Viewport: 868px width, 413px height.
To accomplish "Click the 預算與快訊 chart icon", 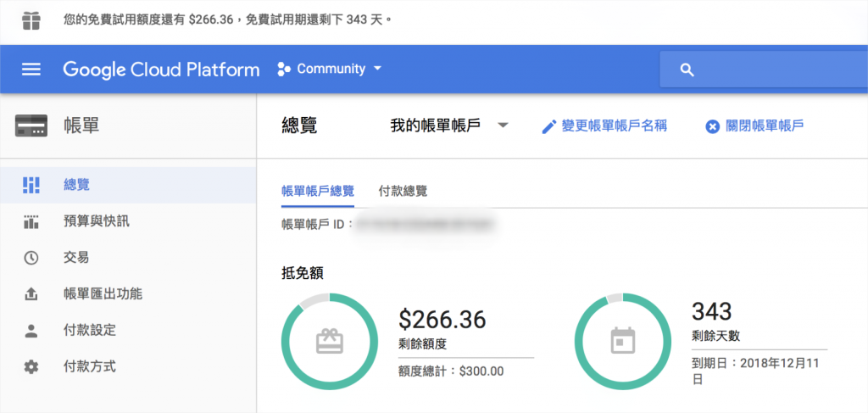I will click(31, 221).
